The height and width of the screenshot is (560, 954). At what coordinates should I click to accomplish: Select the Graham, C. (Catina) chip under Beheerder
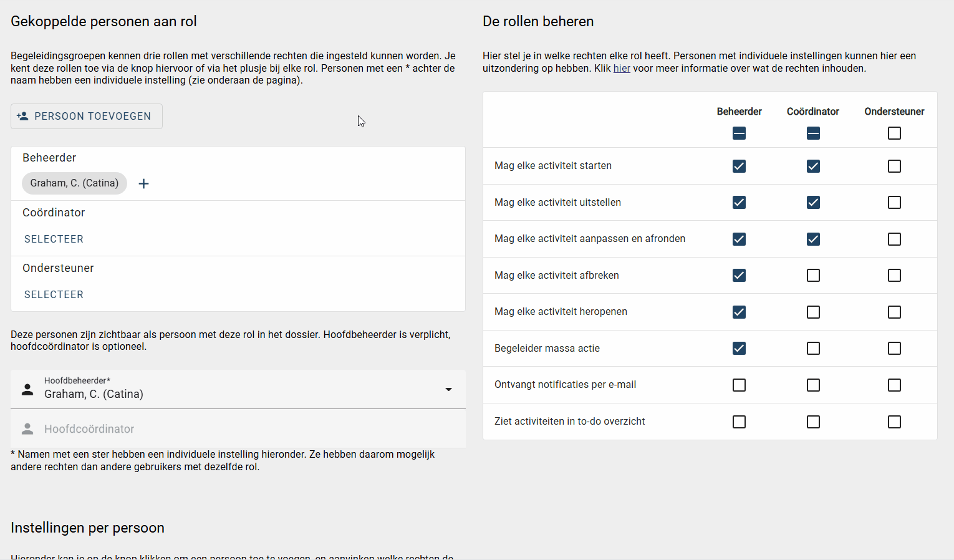(74, 183)
